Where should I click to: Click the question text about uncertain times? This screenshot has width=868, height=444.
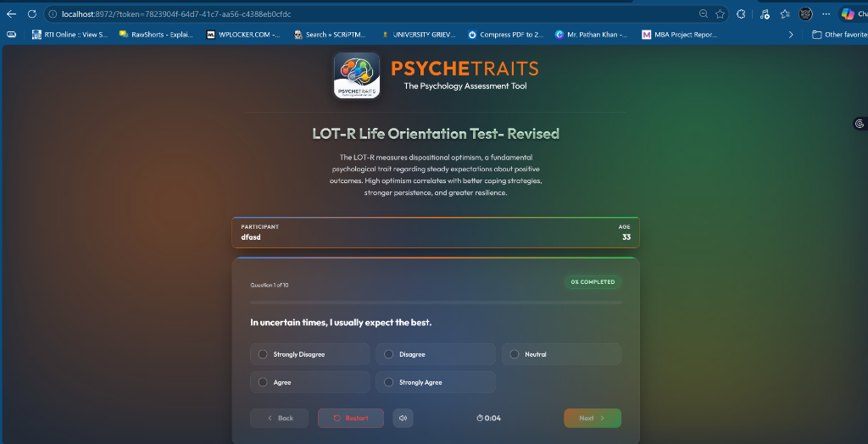pos(341,323)
